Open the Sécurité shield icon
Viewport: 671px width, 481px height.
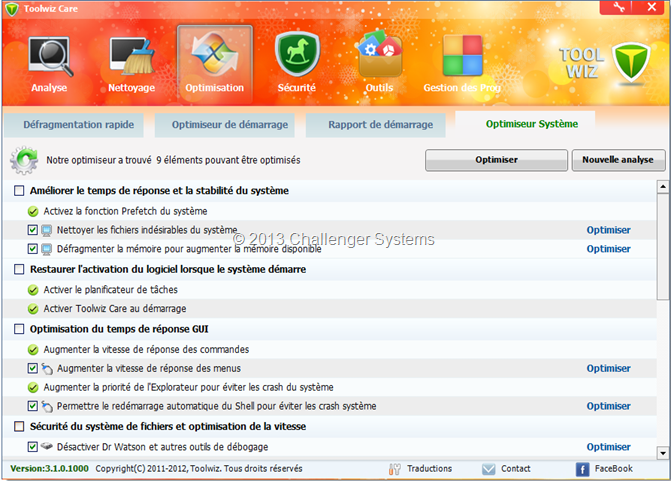coord(297,54)
